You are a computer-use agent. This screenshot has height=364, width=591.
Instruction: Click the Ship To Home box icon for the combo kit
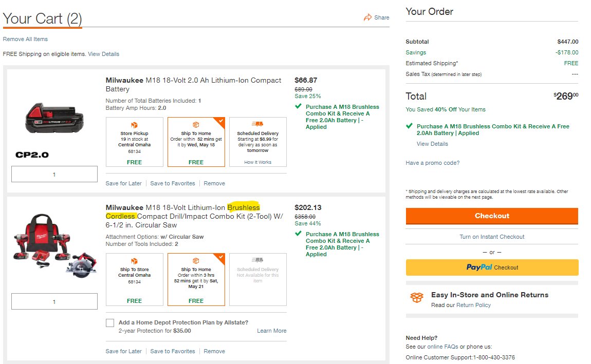click(x=196, y=261)
